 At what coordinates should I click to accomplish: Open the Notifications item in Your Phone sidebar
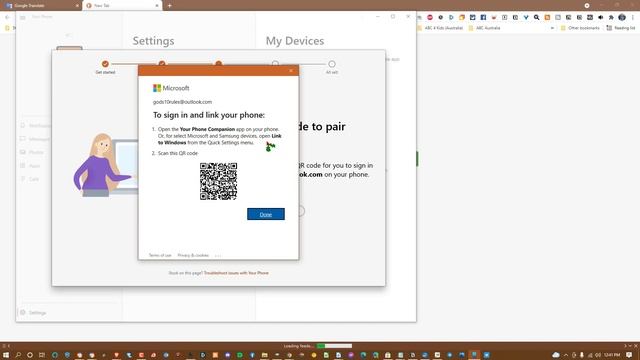pos(36,126)
